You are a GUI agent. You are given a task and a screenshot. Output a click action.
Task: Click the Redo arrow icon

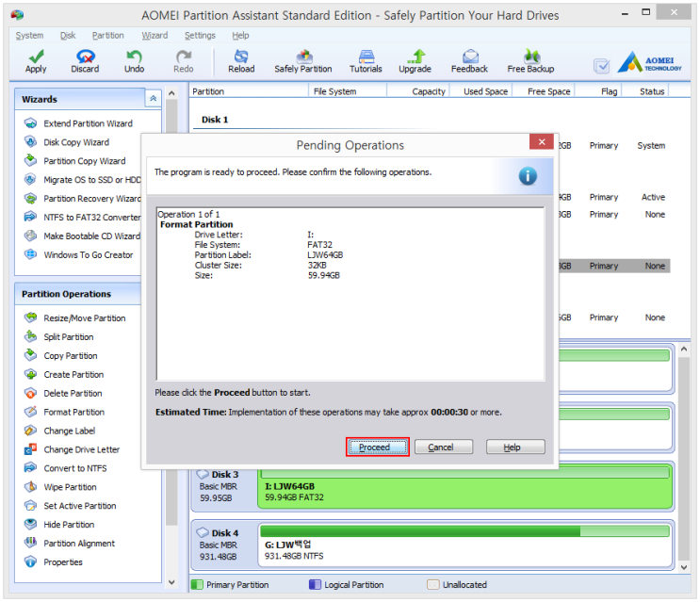pyautogui.click(x=184, y=57)
